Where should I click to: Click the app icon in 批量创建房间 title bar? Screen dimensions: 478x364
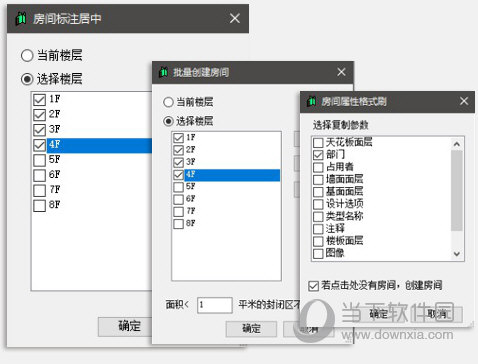click(163, 72)
